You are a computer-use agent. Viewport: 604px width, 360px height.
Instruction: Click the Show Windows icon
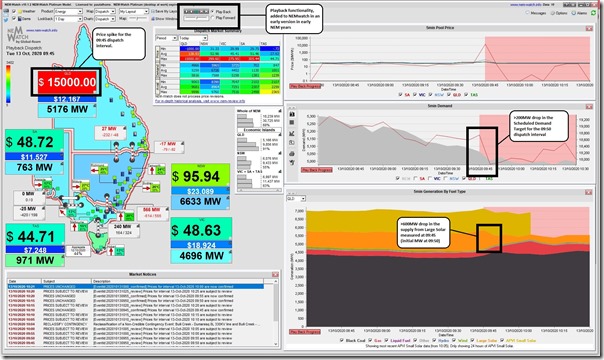click(153, 18)
